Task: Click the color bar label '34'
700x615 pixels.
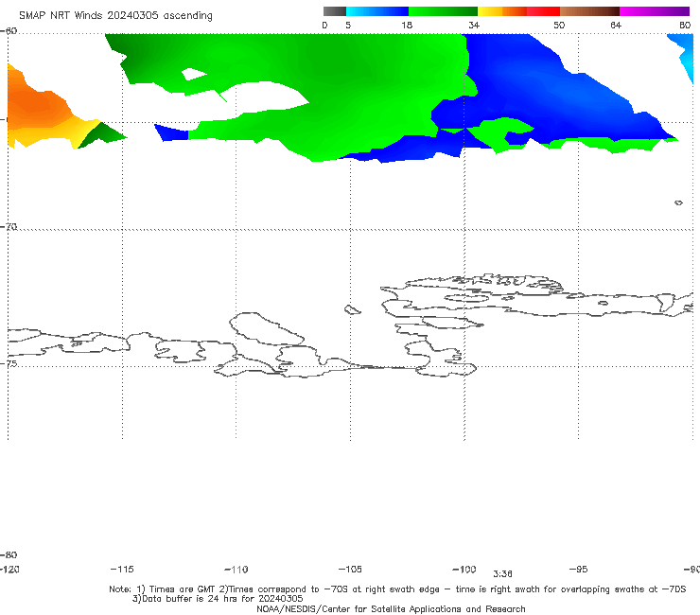Action: coord(474,26)
